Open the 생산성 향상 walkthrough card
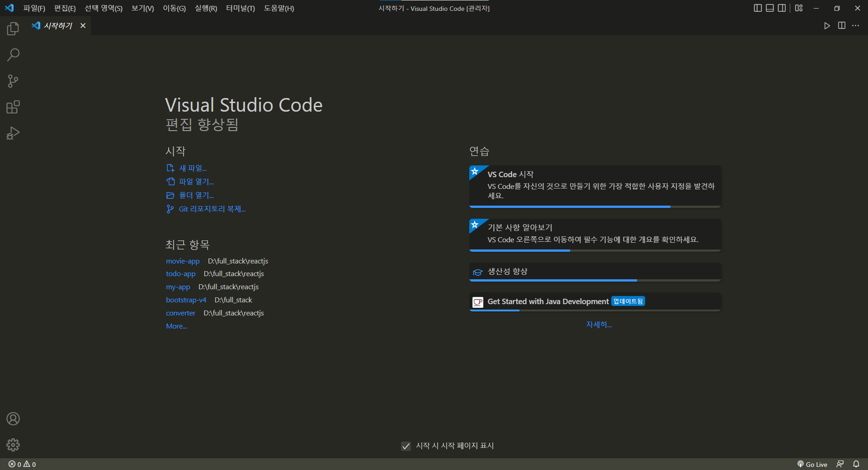Image resolution: width=868 pixels, height=470 pixels. coord(595,272)
